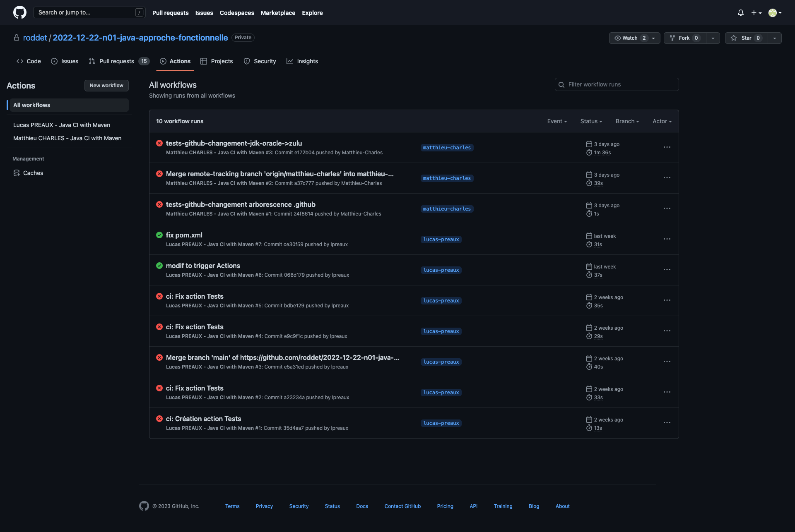Switch to the Actions tab

click(x=175, y=61)
